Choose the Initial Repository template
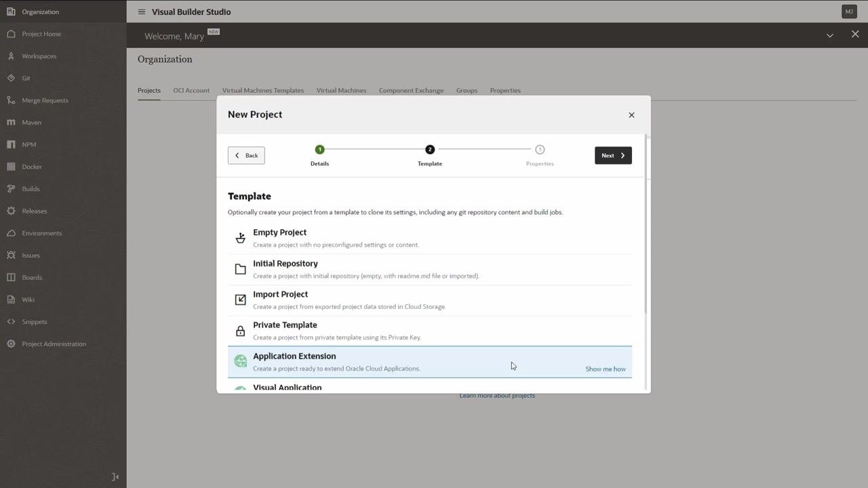 click(x=430, y=269)
